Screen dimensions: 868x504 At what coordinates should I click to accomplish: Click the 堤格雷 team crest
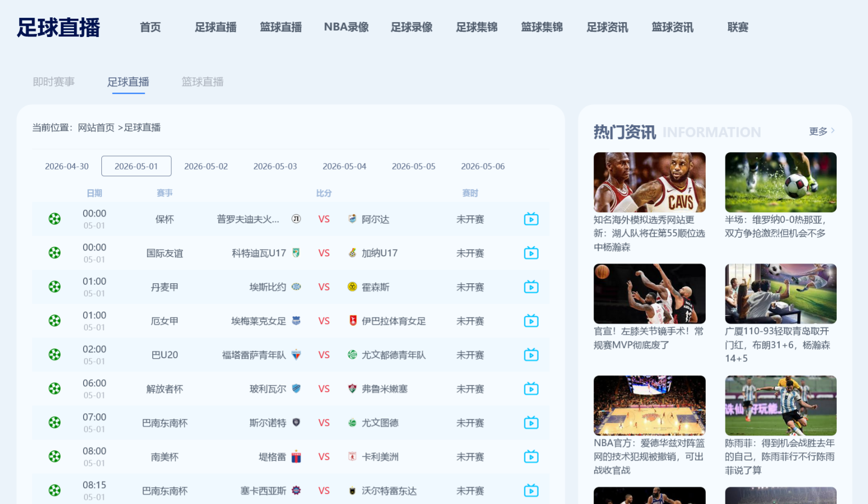point(296,456)
